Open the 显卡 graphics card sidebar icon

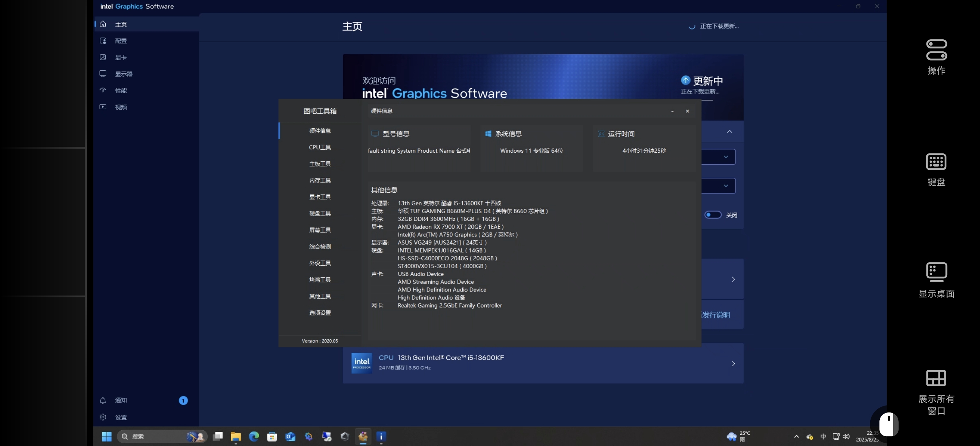click(103, 58)
